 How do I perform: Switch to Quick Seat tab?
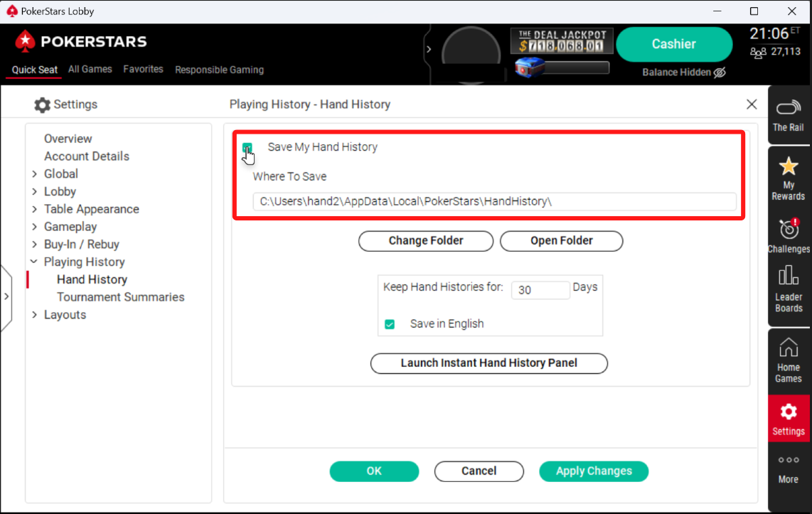pyautogui.click(x=34, y=70)
